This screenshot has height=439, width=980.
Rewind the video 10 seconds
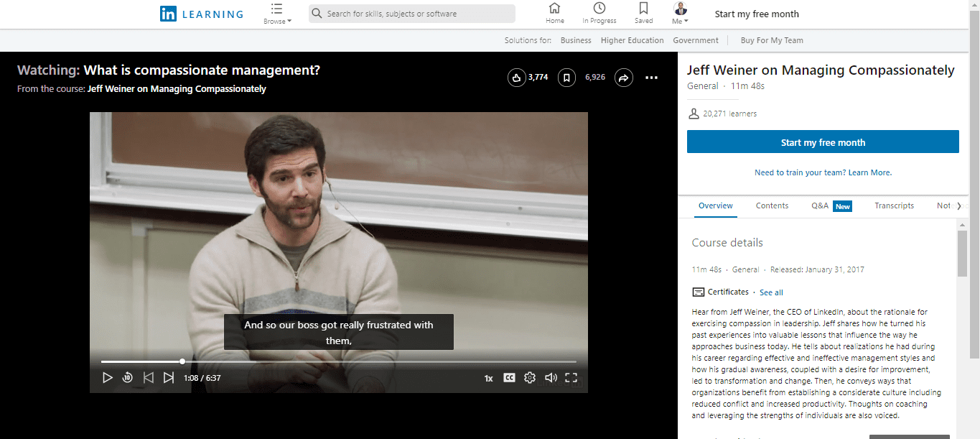(127, 377)
